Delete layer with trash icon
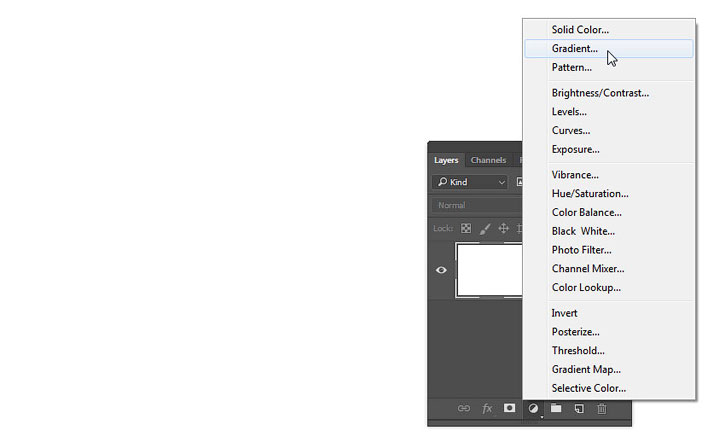 pyautogui.click(x=602, y=408)
